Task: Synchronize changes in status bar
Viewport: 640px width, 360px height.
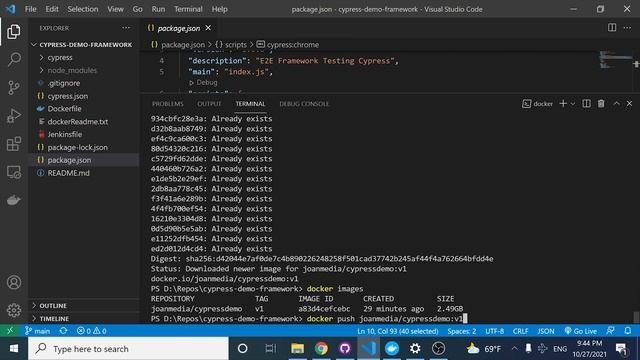Action: point(63,331)
